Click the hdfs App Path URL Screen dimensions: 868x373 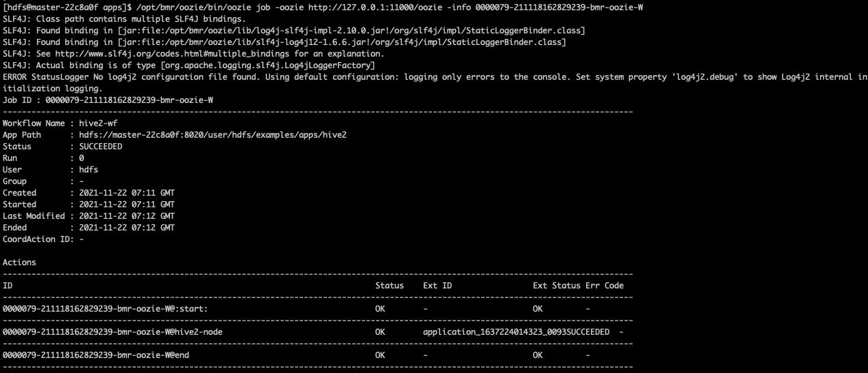(213, 135)
